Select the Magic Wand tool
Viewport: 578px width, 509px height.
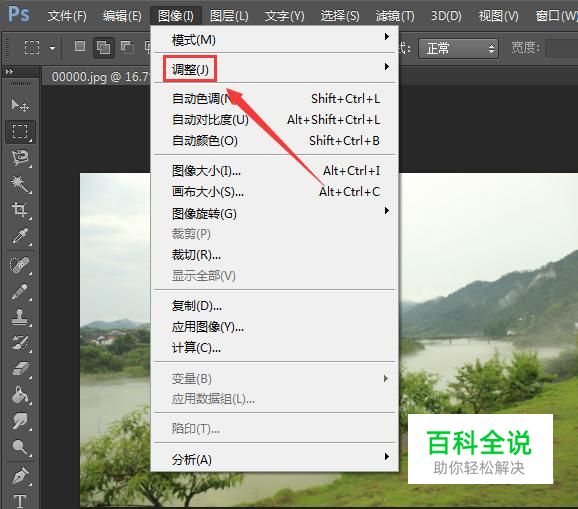point(20,184)
